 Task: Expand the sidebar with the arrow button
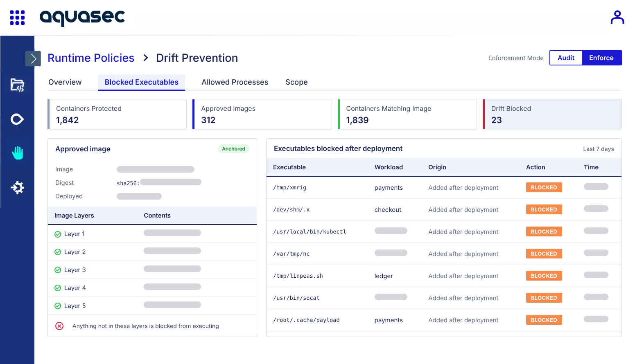tap(33, 58)
